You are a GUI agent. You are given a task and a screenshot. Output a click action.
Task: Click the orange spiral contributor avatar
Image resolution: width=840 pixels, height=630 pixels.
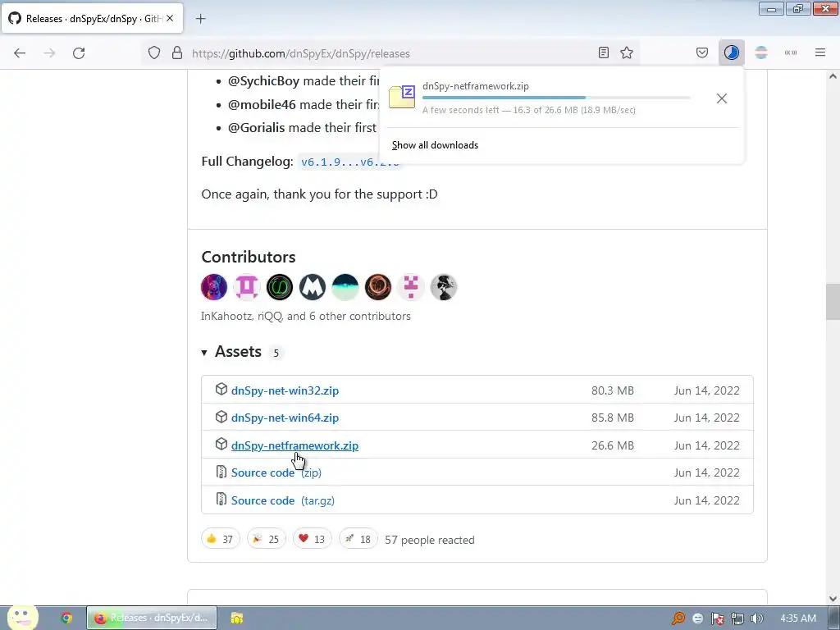[x=378, y=287]
